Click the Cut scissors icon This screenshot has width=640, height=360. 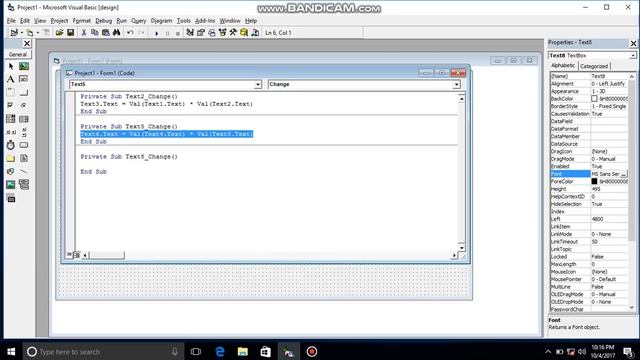(x=84, y=33)
